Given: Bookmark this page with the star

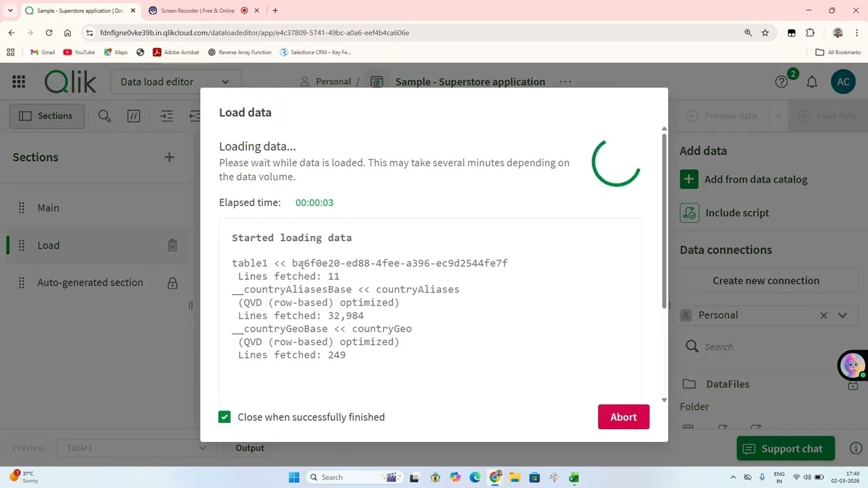Looking at the screenshot, I should tap(765, 33).
